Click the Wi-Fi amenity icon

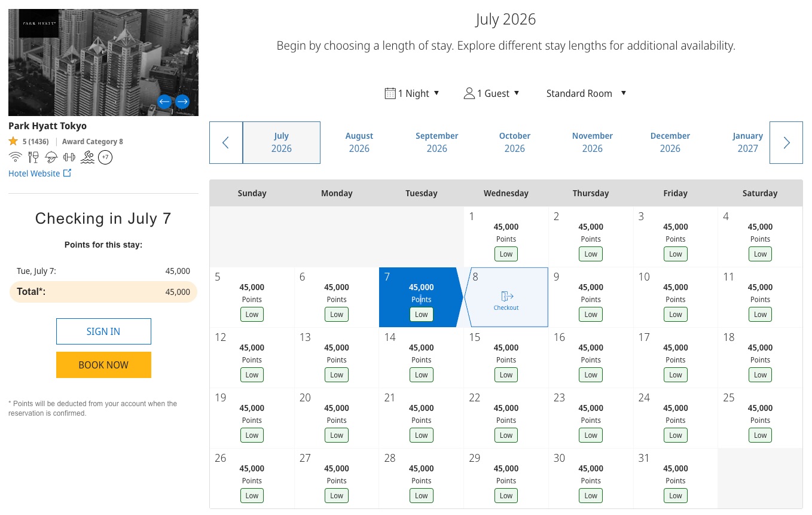pyautogui.click(x=16, y=157)
